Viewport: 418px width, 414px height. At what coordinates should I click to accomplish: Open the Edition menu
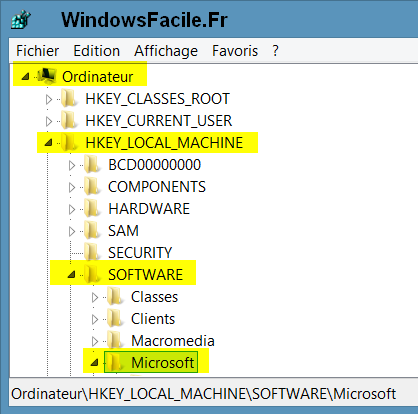[x=97, y=51]
